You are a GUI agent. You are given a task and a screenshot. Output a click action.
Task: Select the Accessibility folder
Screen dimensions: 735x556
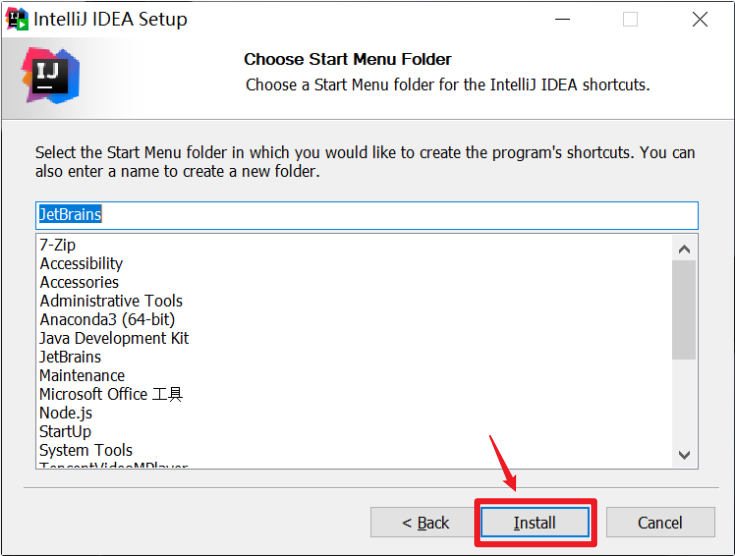coord(81,264)
